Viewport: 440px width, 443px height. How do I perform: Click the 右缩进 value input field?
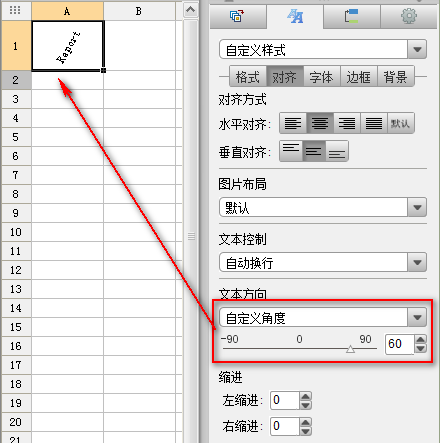(x=284, y=426)
